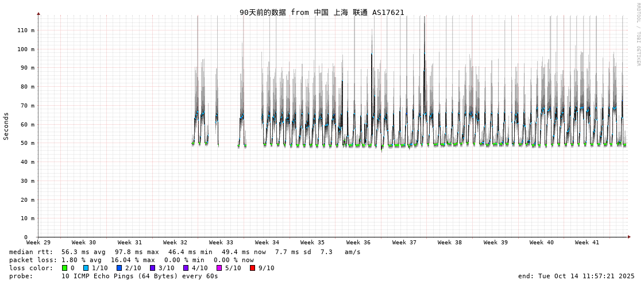Viewport: 644px width, 284px height.
Task: Click the packet loss statistics line
Action: coord(132,260)
